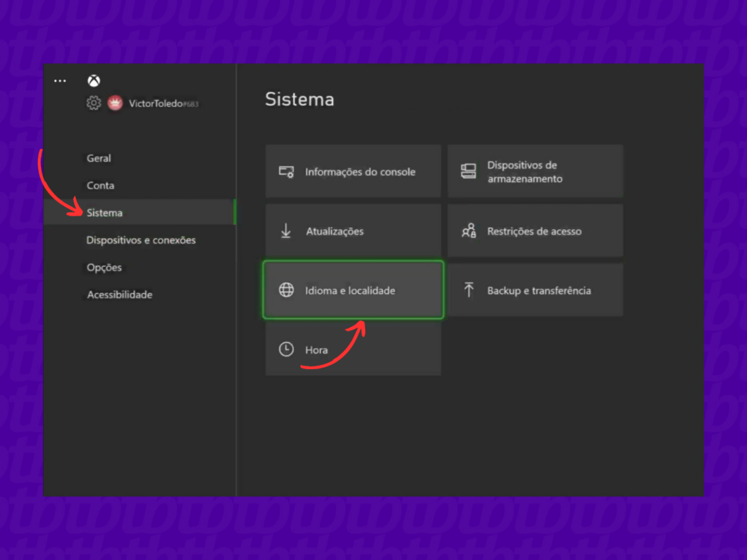Click the red crown profile avatar
Image resolution: width=747 pixels, height=560 pixels.
click(115, 104)
